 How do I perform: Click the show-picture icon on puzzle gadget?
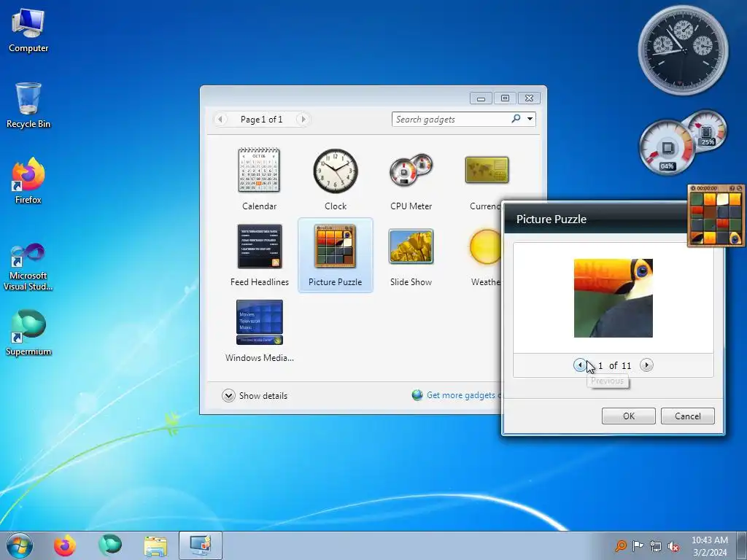732,189
